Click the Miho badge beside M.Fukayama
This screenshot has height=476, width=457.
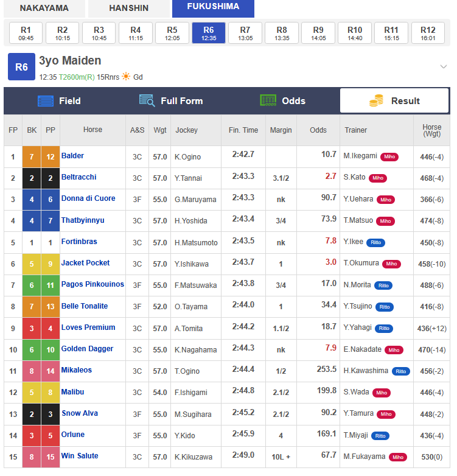pyautogui.click(x=398, y=457)
